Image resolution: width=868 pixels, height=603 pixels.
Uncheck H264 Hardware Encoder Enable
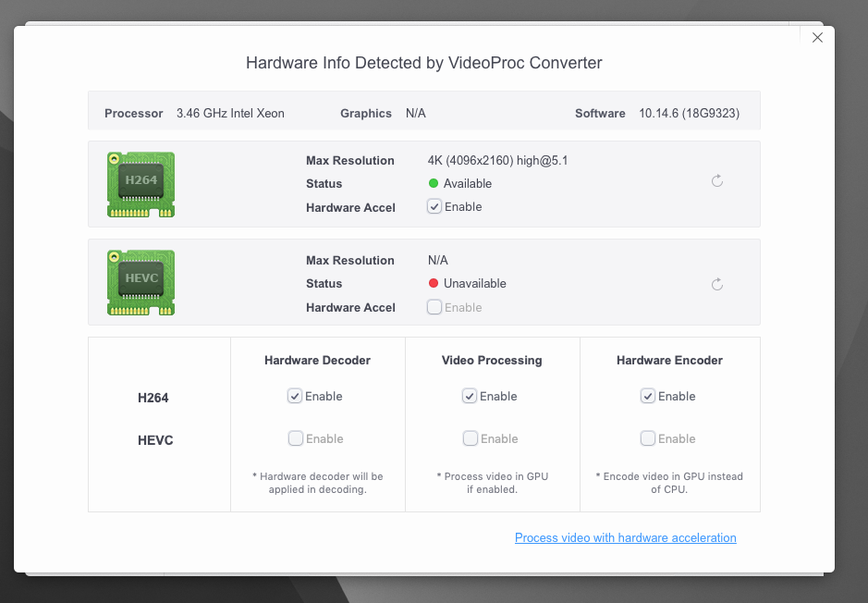(x=648, y=396)
